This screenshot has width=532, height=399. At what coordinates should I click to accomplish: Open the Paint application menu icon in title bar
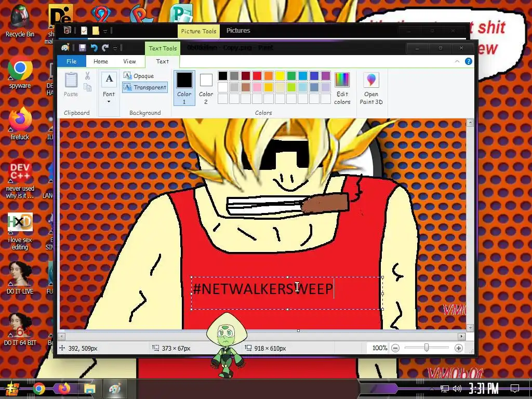[x=65, y=48]
